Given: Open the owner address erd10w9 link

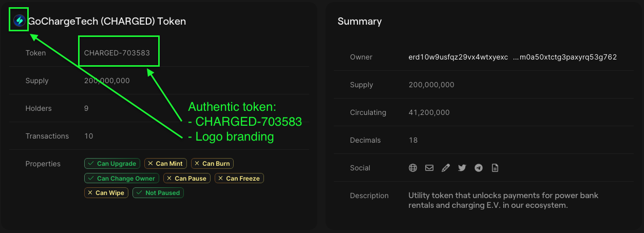Looking at the screenshot, I should [513, 57].
